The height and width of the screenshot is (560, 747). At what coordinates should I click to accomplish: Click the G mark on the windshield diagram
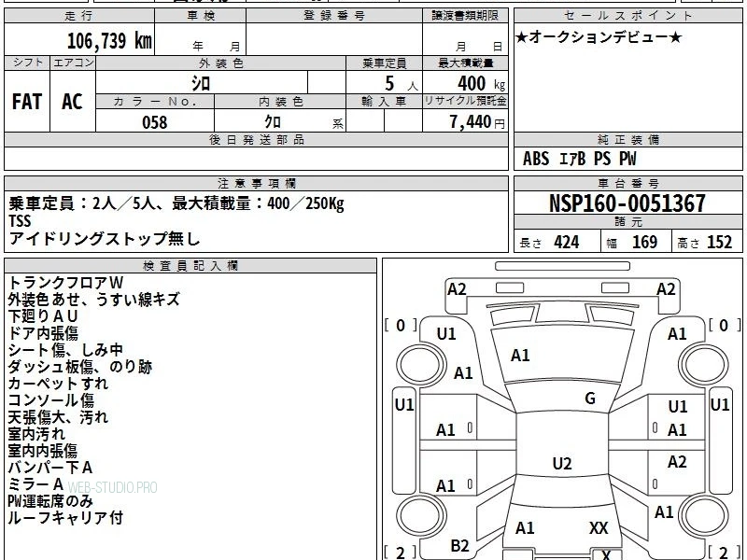click(x=590, y=399)
